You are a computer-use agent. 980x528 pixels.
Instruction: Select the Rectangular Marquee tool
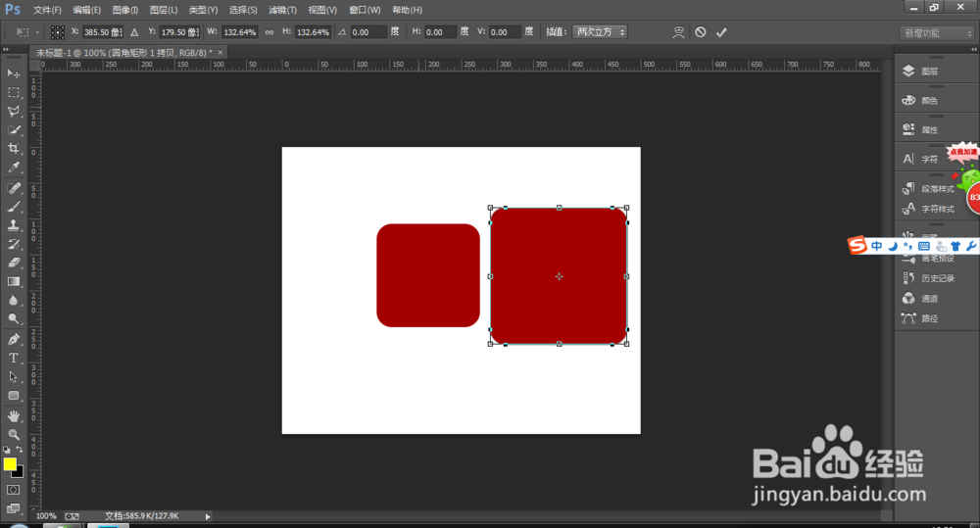[13, 92]
